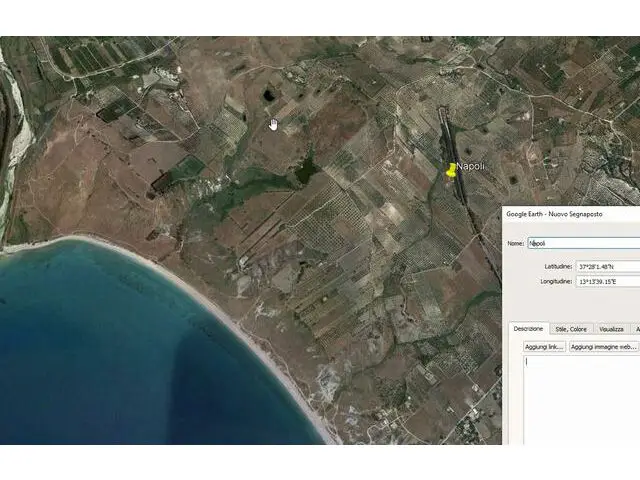
Task: Focus the Nome text field containing Napoli
Action: coord(582,243)
